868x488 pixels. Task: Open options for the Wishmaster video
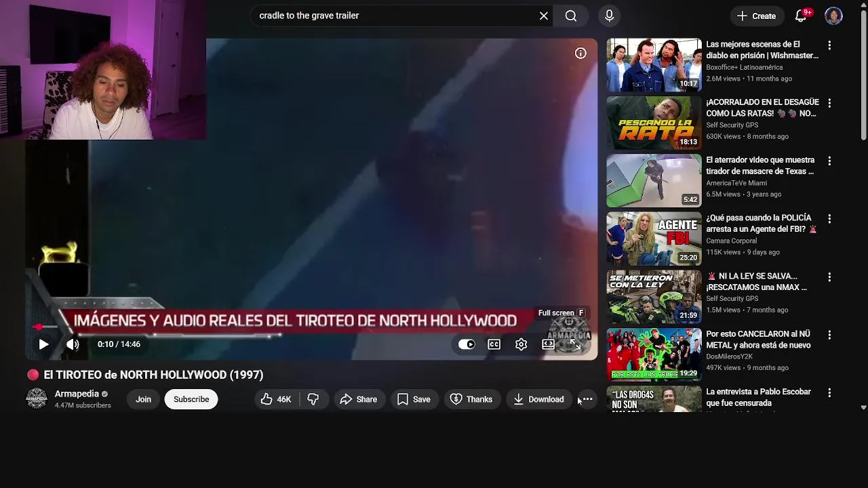pyautogui.click(x=829, y=45)
